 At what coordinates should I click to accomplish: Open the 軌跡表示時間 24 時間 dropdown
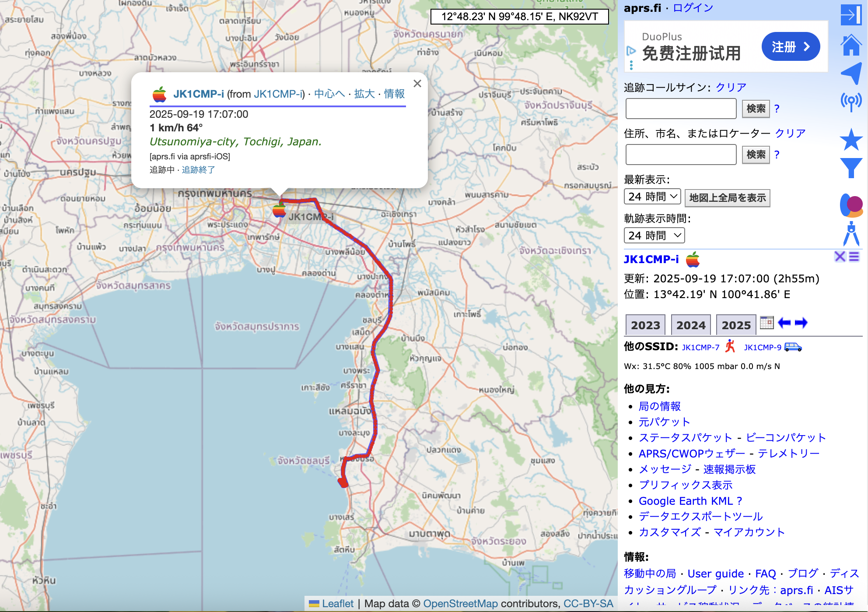coord(654,236)
